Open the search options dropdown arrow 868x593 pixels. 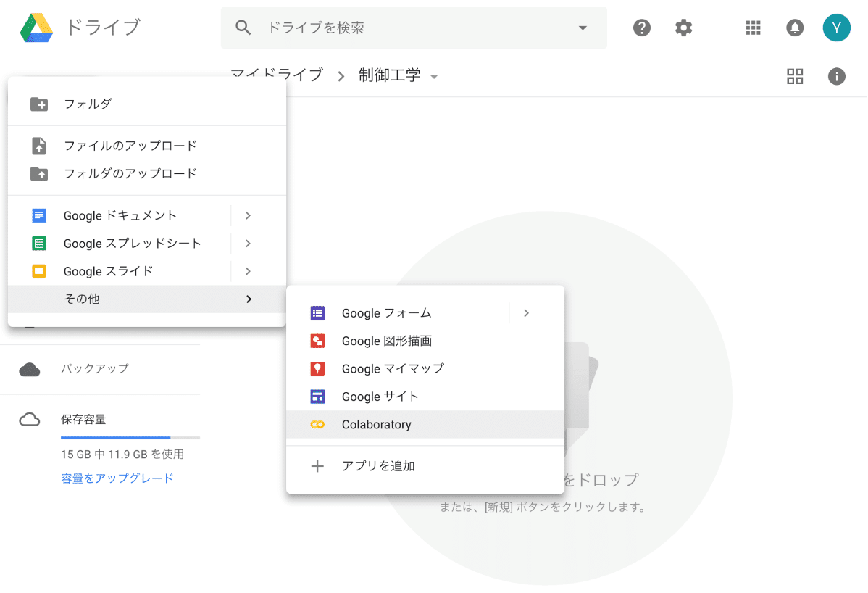(x=583, y=28)
